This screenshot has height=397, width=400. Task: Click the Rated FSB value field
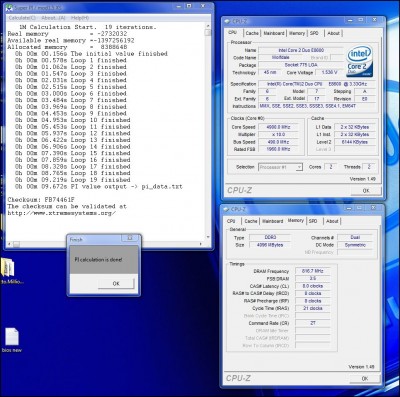278,149
